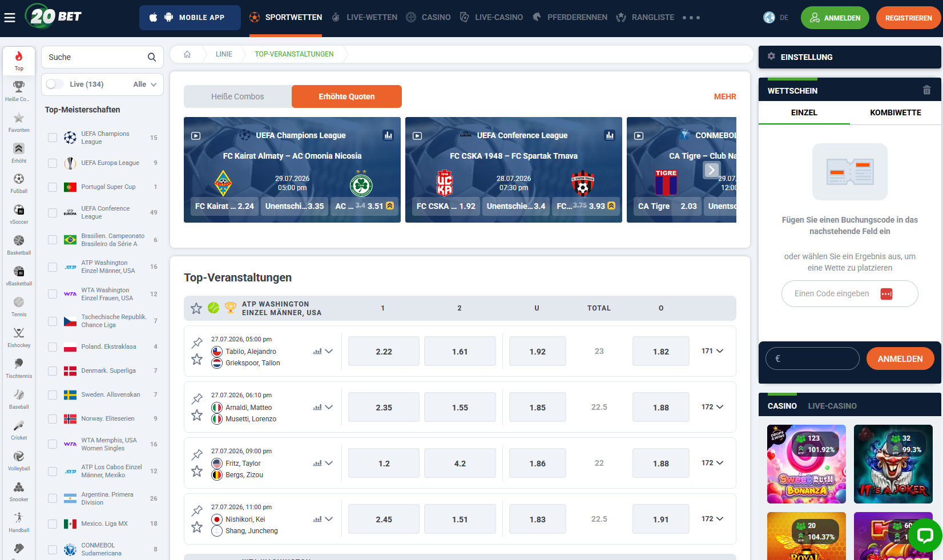Check the Sweden Allsvenskan checkbox
943x560 pixels.
click(x=53, y=395)
